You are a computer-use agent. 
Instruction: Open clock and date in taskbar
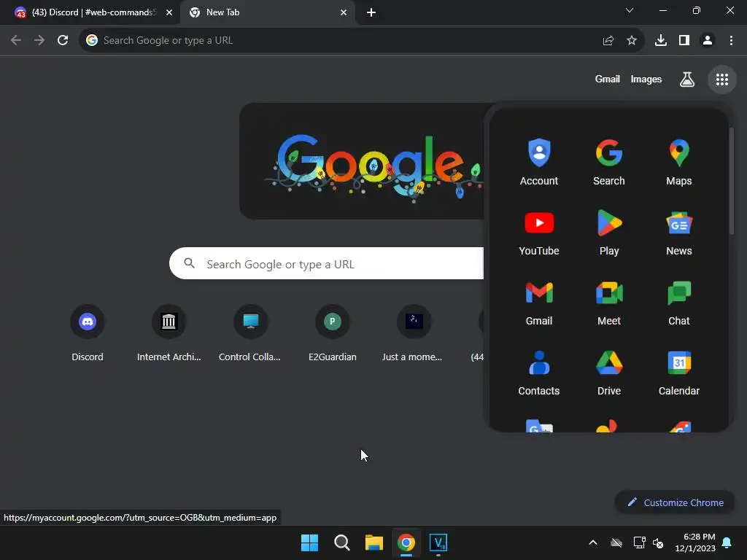695,542
